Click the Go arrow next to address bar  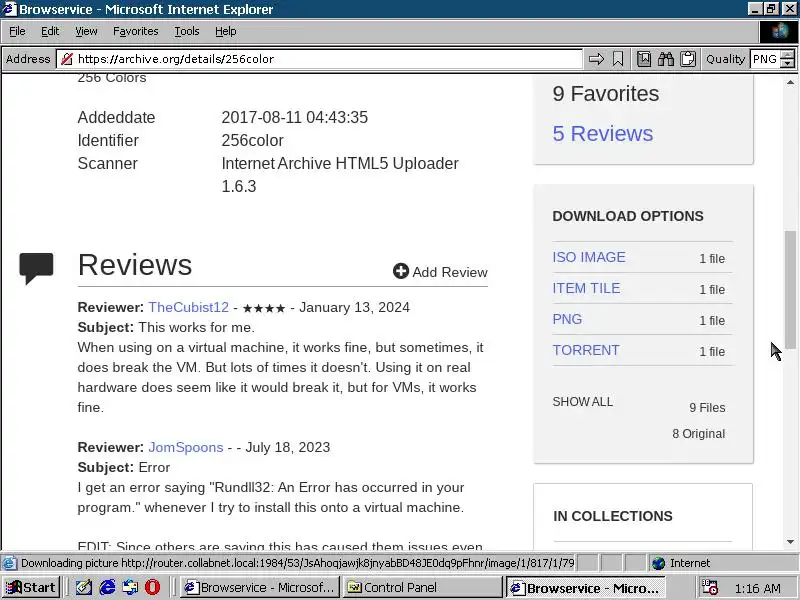(x=596, y=59)
